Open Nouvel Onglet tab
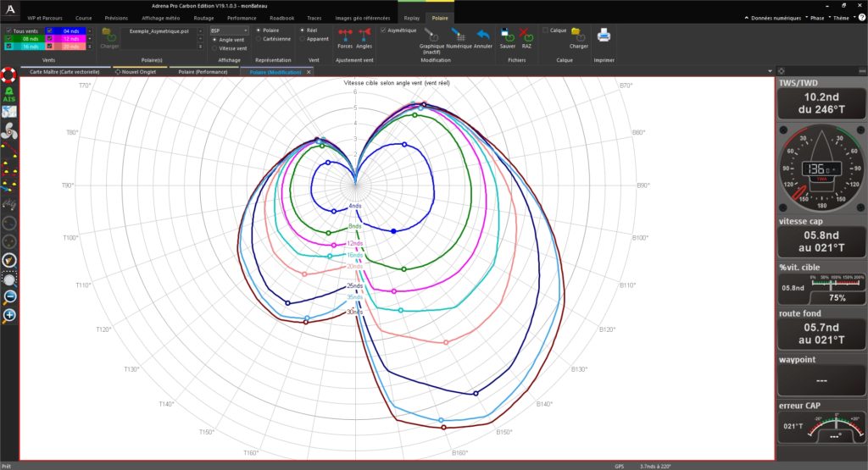 tap(135, 72)
